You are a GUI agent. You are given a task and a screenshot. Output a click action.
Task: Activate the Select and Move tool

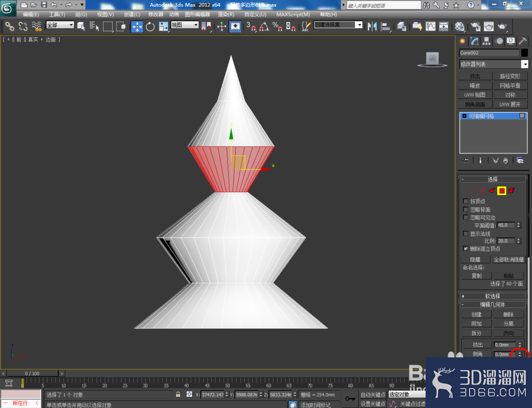137,27
